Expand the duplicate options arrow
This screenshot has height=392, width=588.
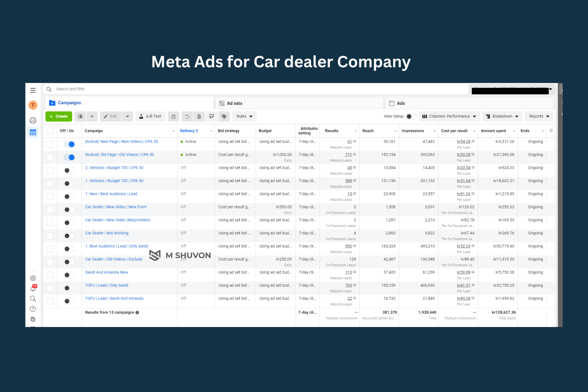(x=92, y=116)
